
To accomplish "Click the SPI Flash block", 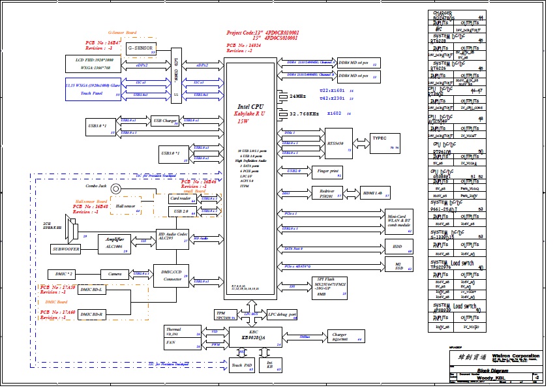I will 329,288.
